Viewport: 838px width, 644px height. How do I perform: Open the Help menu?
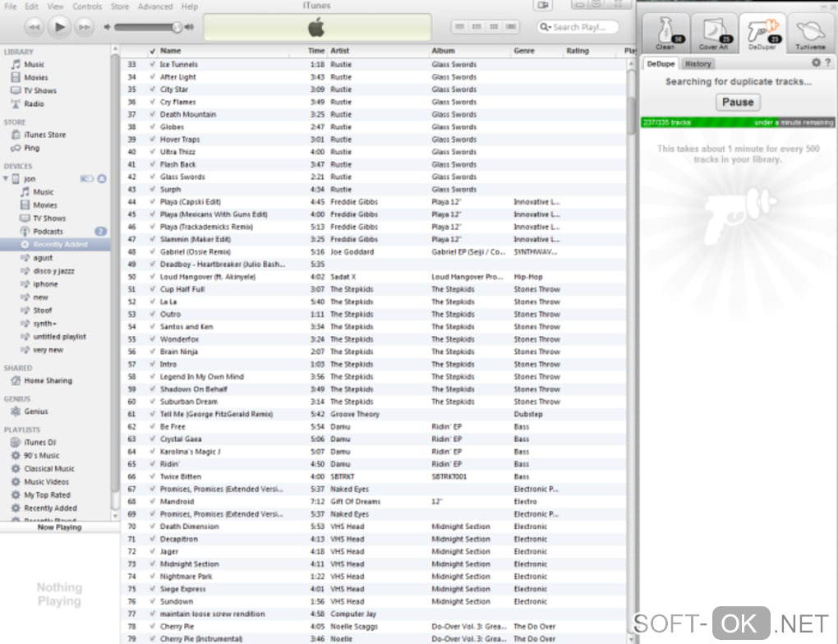pos(189,7)
